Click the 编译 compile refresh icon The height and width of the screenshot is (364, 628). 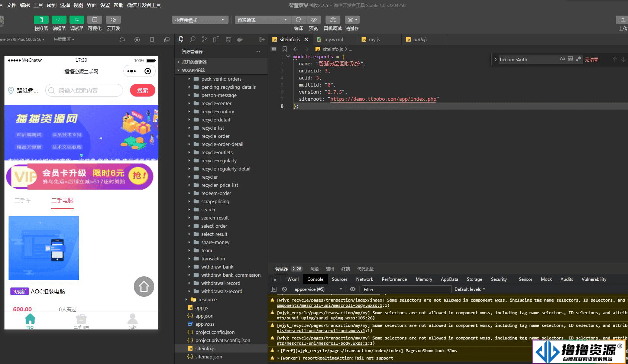(x=298, y=20)
